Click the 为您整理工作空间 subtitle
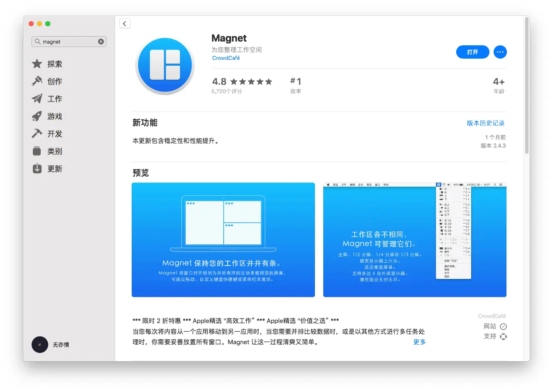 coord(237,49)
